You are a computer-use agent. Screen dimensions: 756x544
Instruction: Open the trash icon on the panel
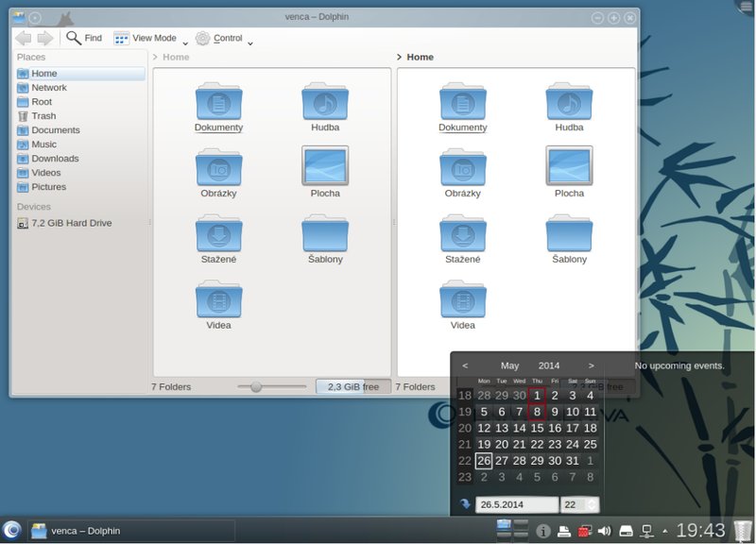(x=743, y=531)
